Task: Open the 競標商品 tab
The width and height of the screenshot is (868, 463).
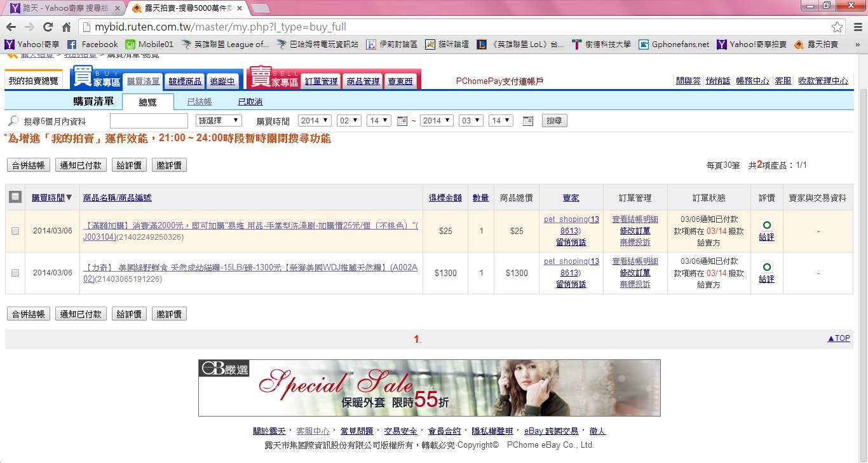Action: (185, 81)
